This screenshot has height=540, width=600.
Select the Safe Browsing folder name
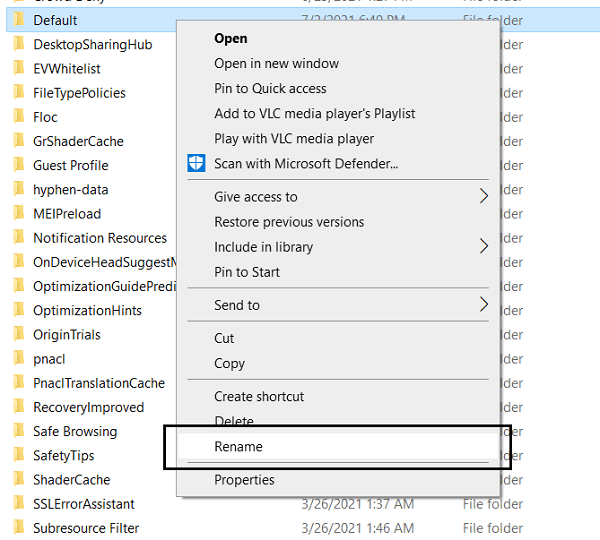[75, 431]
